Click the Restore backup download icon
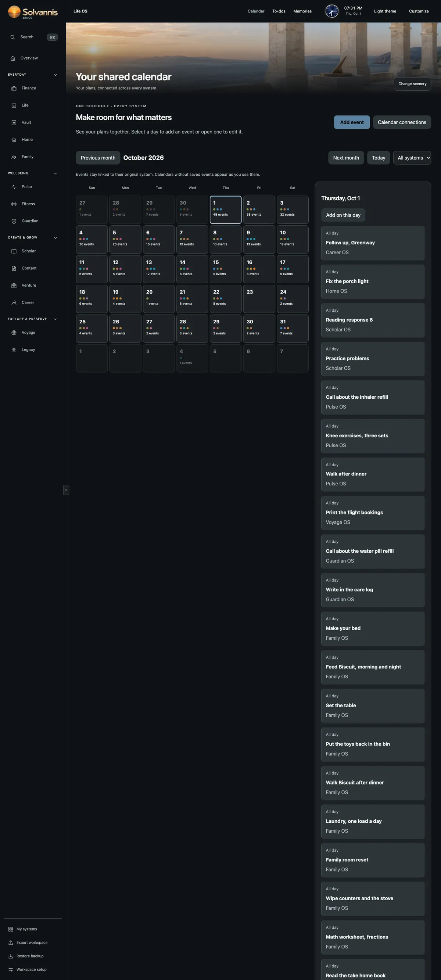Viewport: 441px width, 980px height. 11,956
